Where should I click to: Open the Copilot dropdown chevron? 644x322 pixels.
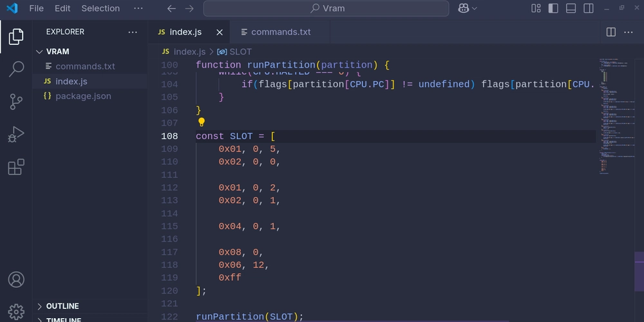coord(475,8)
